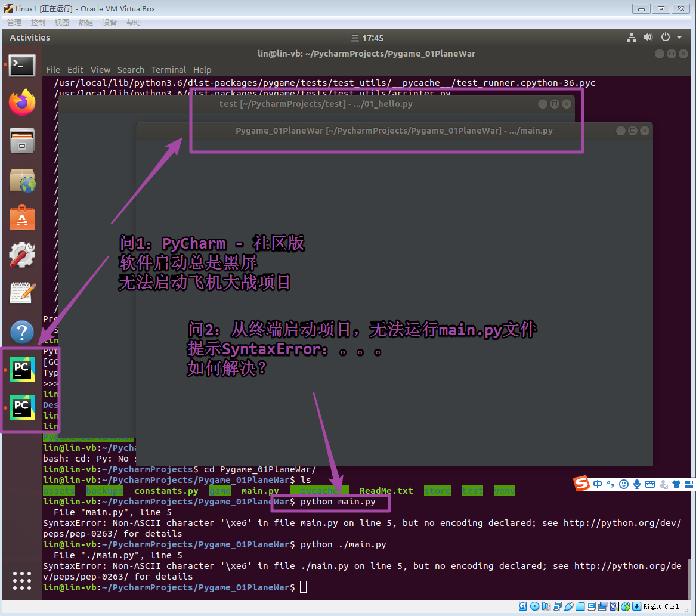Click the VirtualBox optical disc status icon

pyautogui.click(x=534, y=606)
